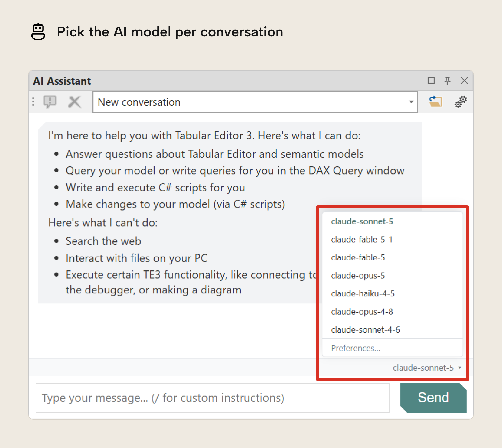Click the robot icon beside the heading

click(38, 32)
